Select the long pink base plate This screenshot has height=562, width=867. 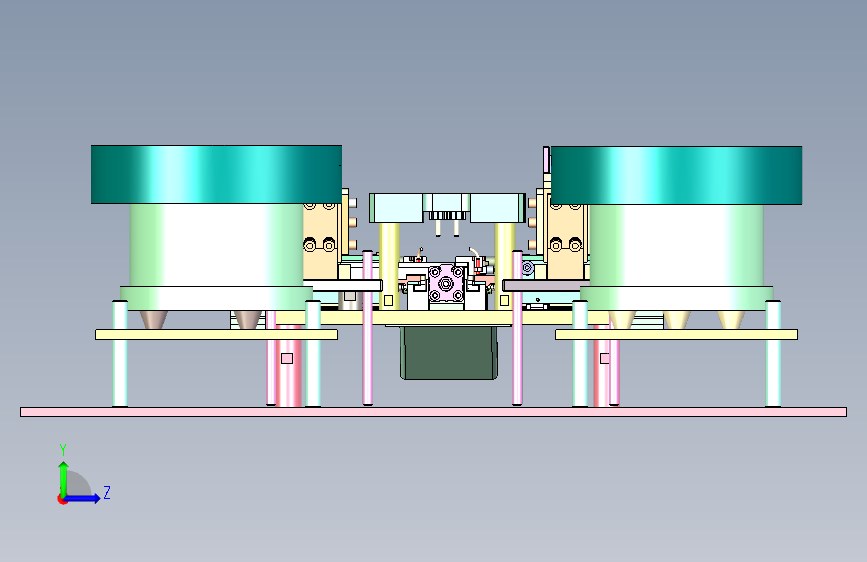(434, 412)
